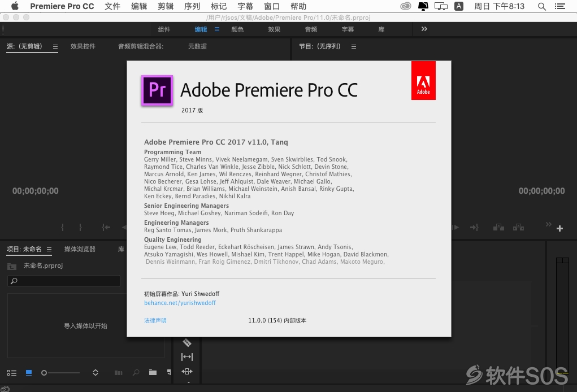
Task: Open the behance.net/yurishwedoff link
Action: tap(180, 303)
